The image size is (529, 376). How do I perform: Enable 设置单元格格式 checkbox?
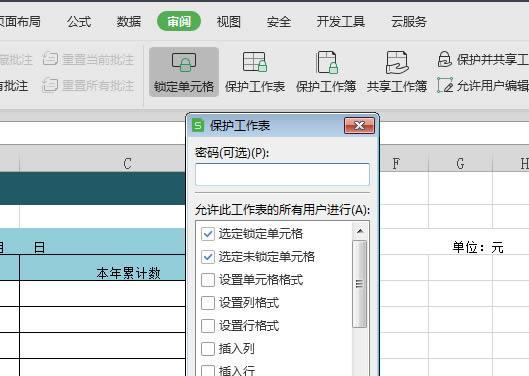coord(208,280)
